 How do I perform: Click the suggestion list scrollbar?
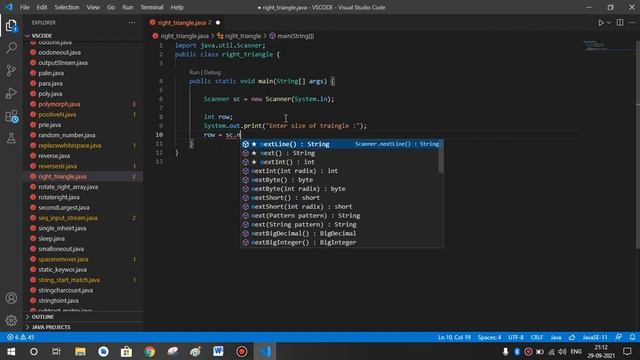[441, 156]
